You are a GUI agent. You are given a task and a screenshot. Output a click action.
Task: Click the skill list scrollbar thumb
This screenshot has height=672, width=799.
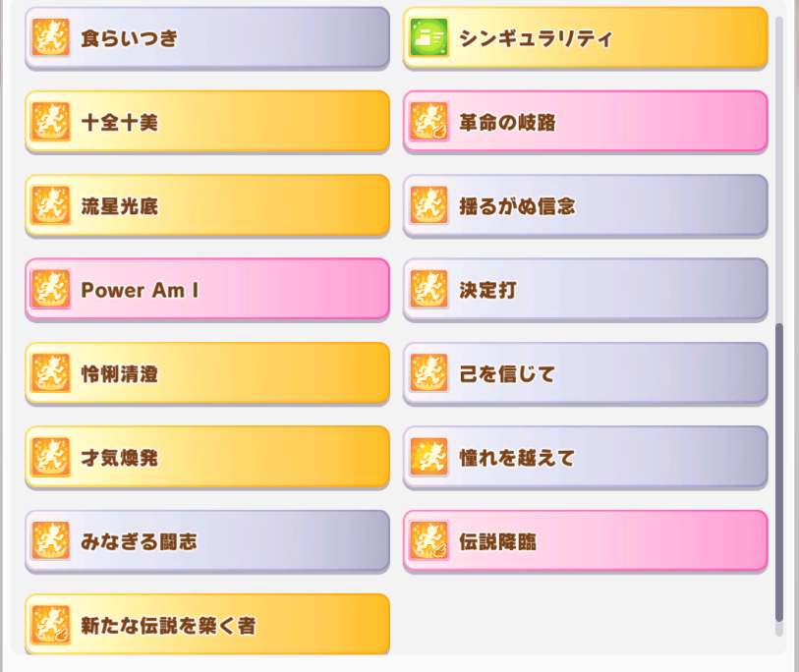pos(778,473)
